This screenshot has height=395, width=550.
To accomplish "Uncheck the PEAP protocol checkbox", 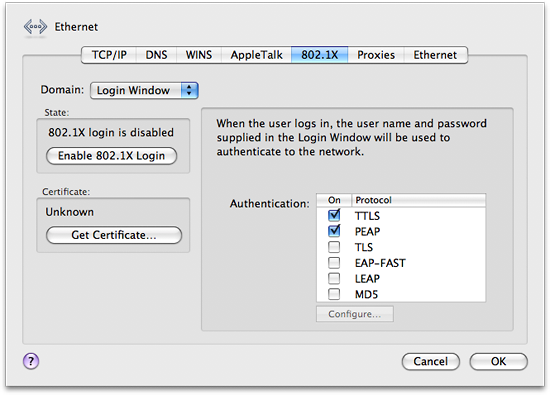I will point(334,231).
